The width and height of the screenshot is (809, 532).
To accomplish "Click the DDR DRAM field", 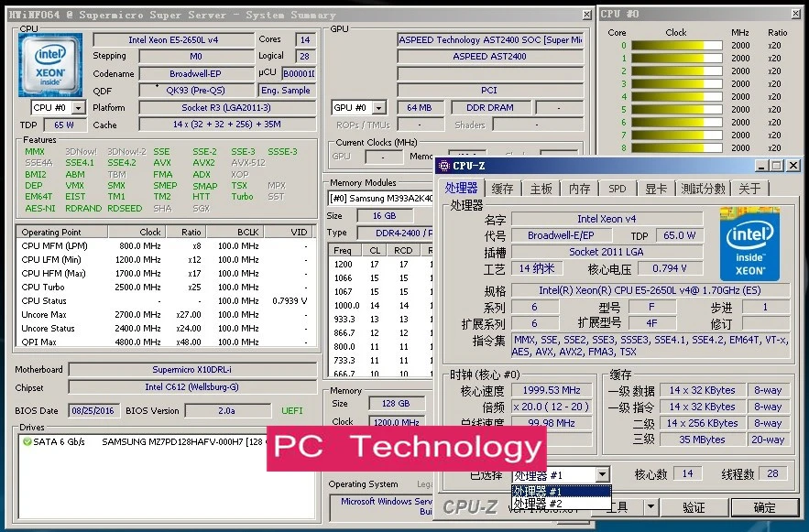I will pyautogui.click(x=491, y=108).
